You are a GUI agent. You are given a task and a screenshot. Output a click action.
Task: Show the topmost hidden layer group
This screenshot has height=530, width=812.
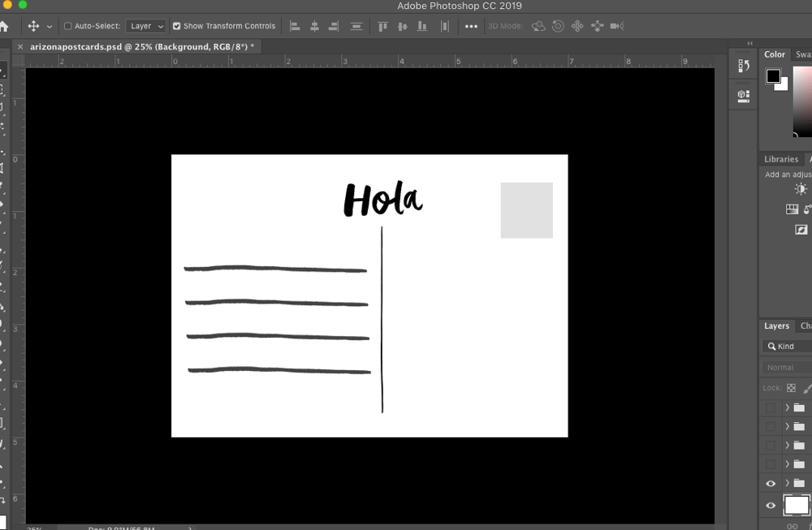point(771,408)
